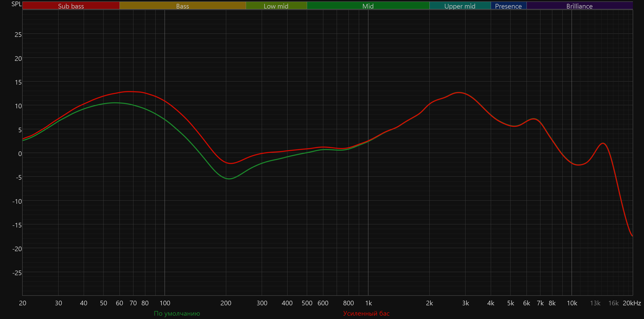Image resolution: width=644 pixels, height=319 pixels.
Task: Click the Low mid band header
Action: [276, 6]
